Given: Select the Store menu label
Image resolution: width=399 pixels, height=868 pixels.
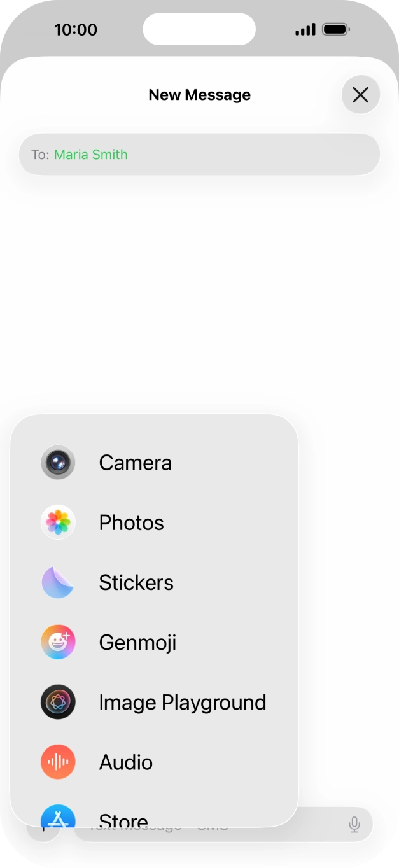Looking at the screenshot, I should tap(123, 818).
